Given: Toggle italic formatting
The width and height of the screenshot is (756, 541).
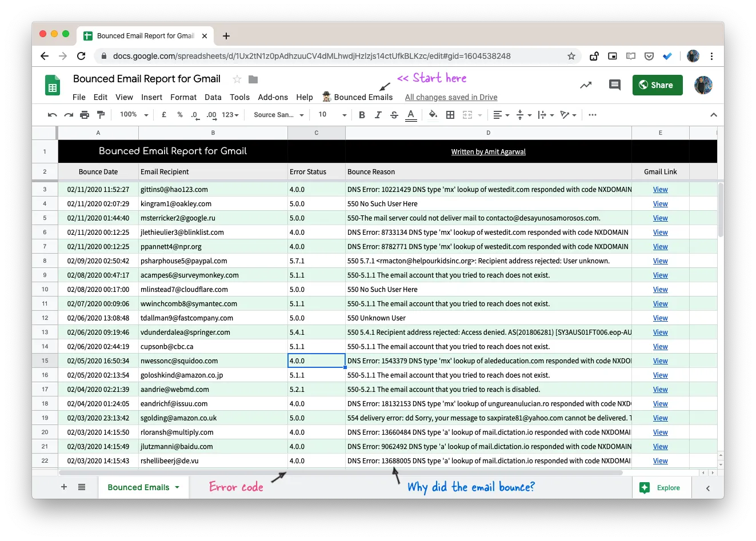Looking at the screenshot, I should tap(378, 115).
